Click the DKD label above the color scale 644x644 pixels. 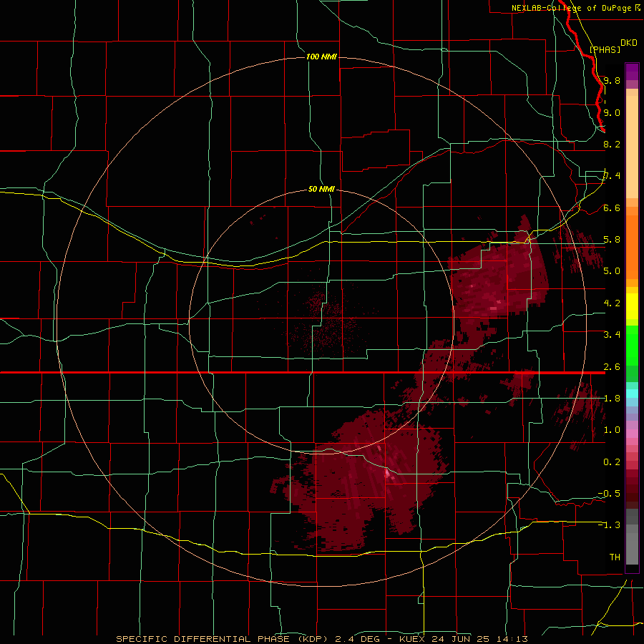point(629,43)
